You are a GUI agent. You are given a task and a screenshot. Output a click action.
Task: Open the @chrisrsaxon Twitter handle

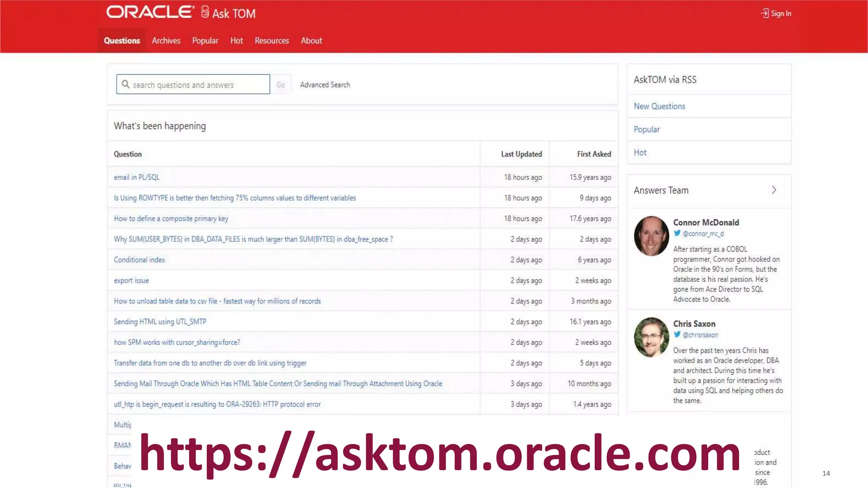click(x=700, y=335)
